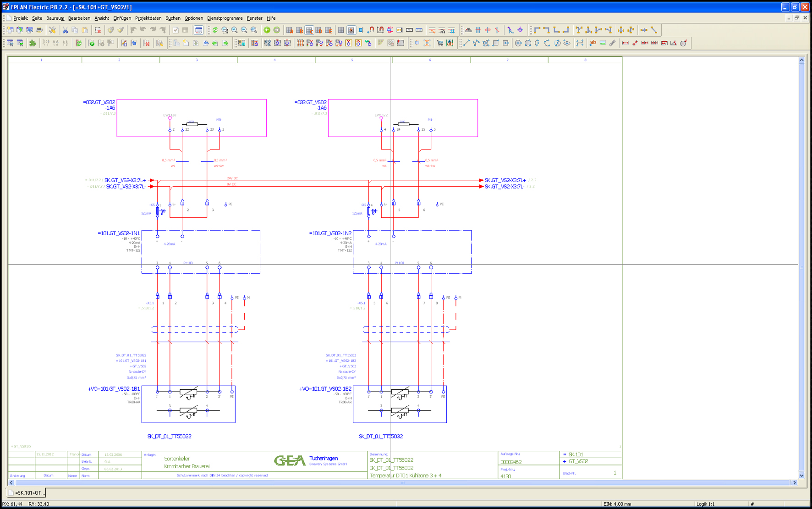Go back with green left arrow
The image size is (812, 509).
(267, 30)
